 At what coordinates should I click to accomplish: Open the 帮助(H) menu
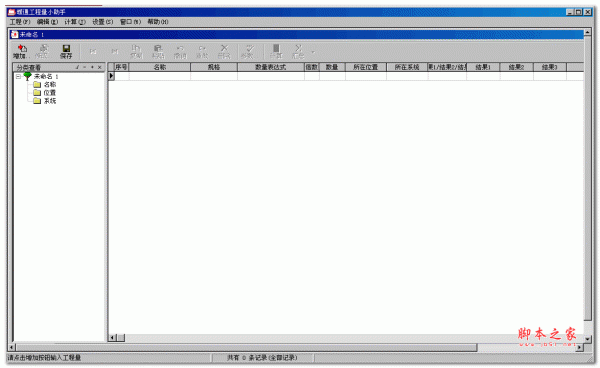point(158,22)
